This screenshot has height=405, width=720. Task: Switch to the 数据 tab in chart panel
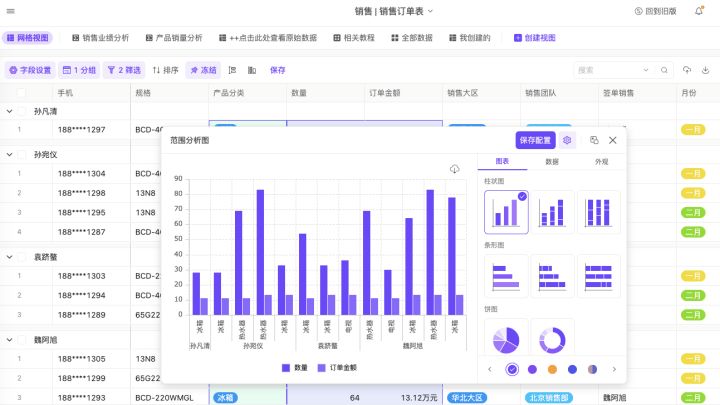(552, 162)
